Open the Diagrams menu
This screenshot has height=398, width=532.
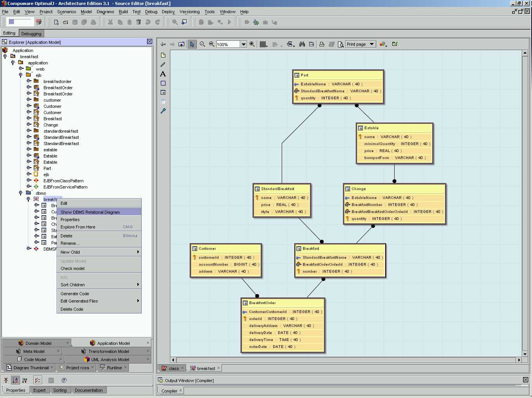(x=105, y=12)
